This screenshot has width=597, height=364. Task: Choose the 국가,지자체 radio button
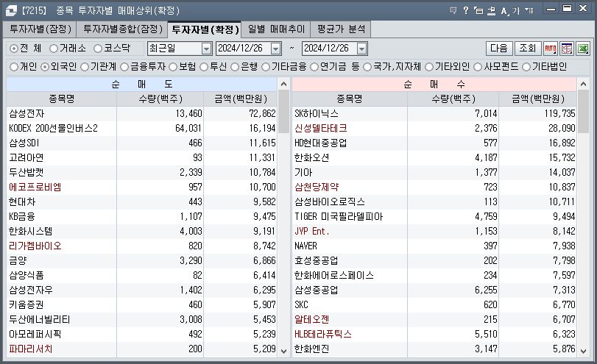367,67
